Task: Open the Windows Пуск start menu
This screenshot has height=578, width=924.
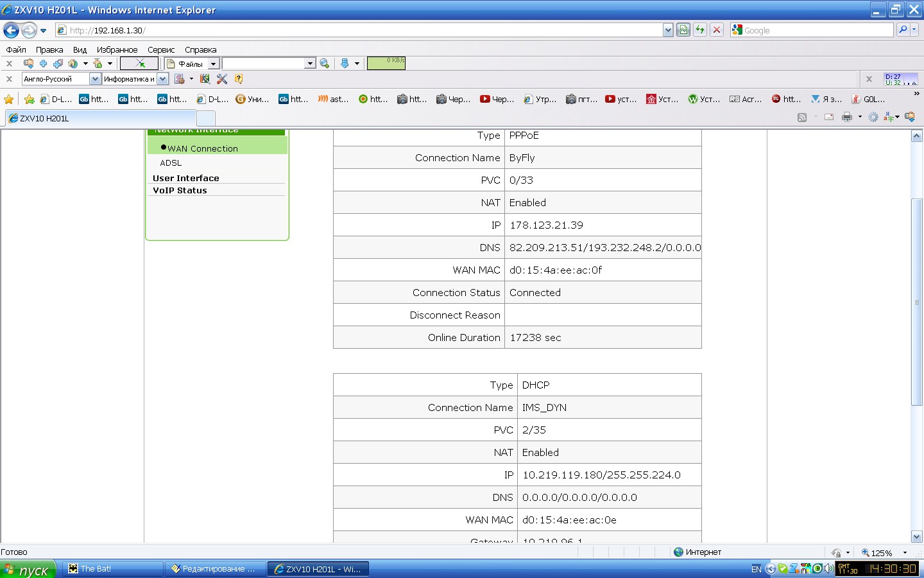Action: [28, 569]
